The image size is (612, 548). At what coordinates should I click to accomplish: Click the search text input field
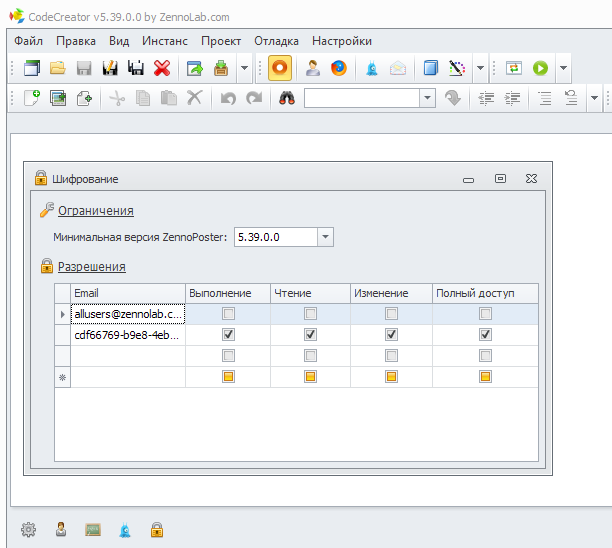click(362, 98)
